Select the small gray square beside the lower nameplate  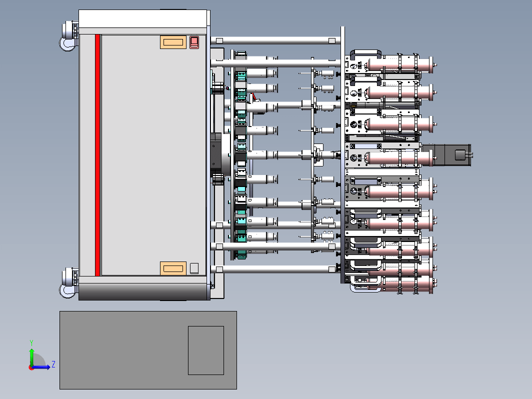click(x=194, y=268)
